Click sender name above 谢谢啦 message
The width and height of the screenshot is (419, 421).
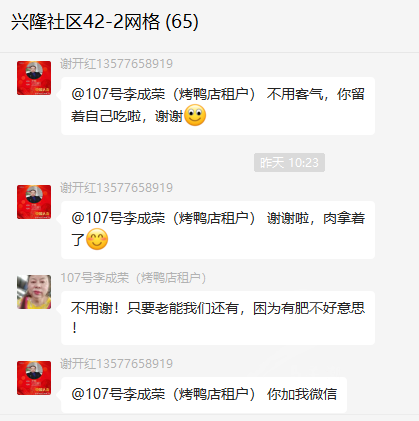pos(116,188)
